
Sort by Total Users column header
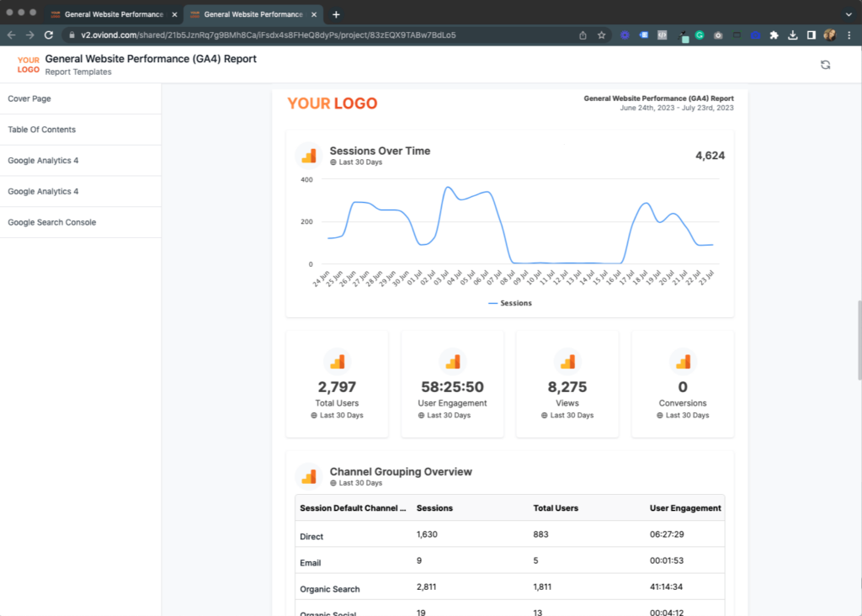click(556, 508)
